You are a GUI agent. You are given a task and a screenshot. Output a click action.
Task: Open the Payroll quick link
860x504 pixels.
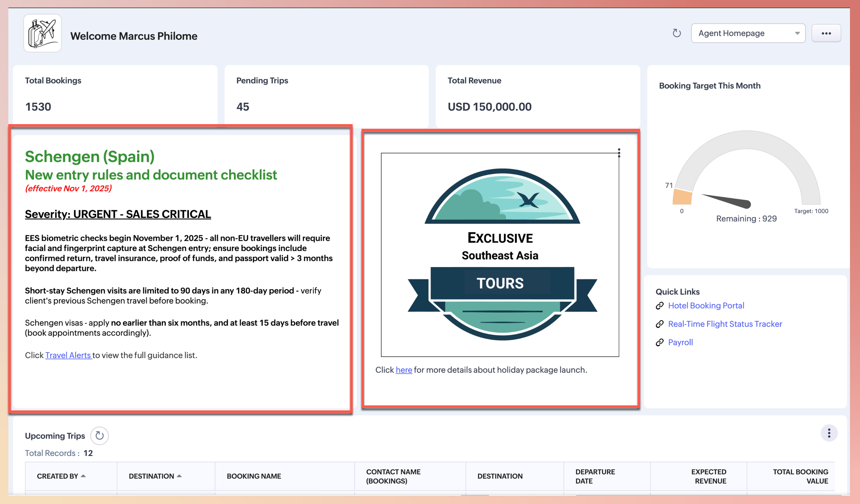[680, 342]
